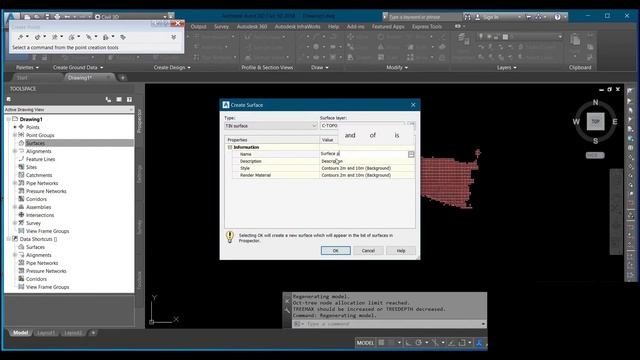
Task: Expand the Palettes panel dropdown
Action: [x=27, y=67]
